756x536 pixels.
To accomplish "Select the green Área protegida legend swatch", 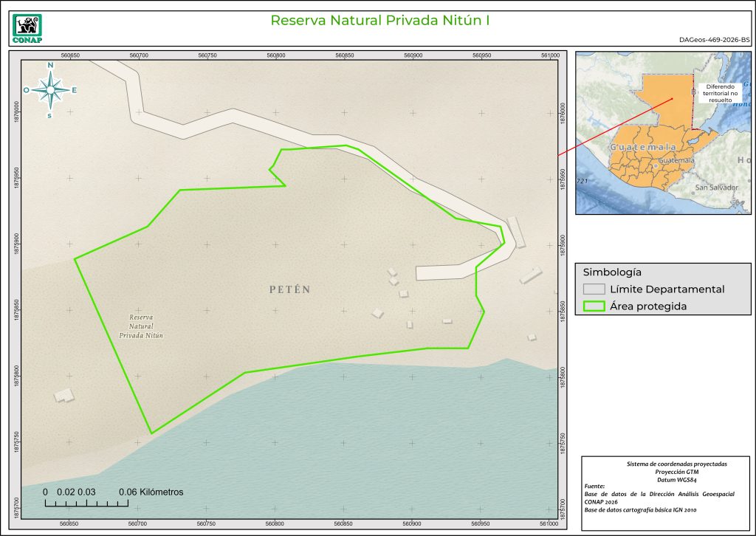I will click(x=594, y=306).
